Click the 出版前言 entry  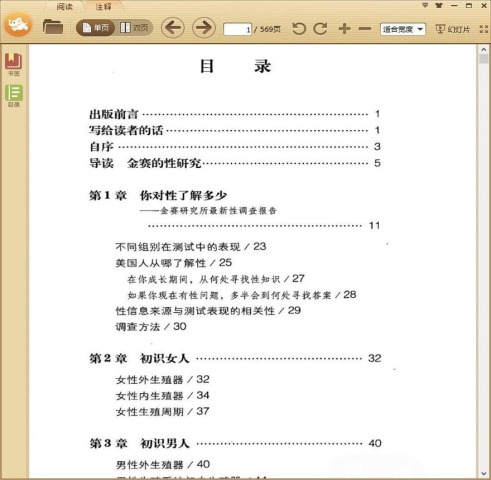pos(235,114)
